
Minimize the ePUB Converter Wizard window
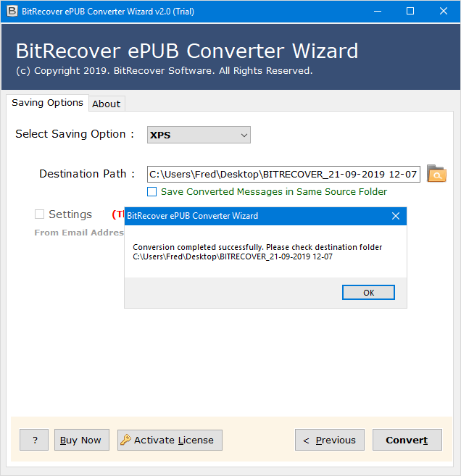click(378, 12)
